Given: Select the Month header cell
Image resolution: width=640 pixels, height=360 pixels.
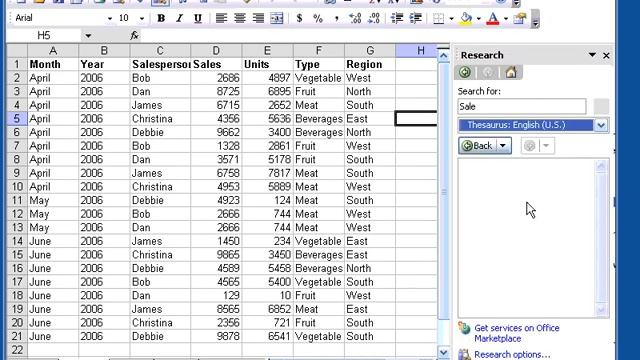Looking at the screenshot, I should tap(53, 64).
